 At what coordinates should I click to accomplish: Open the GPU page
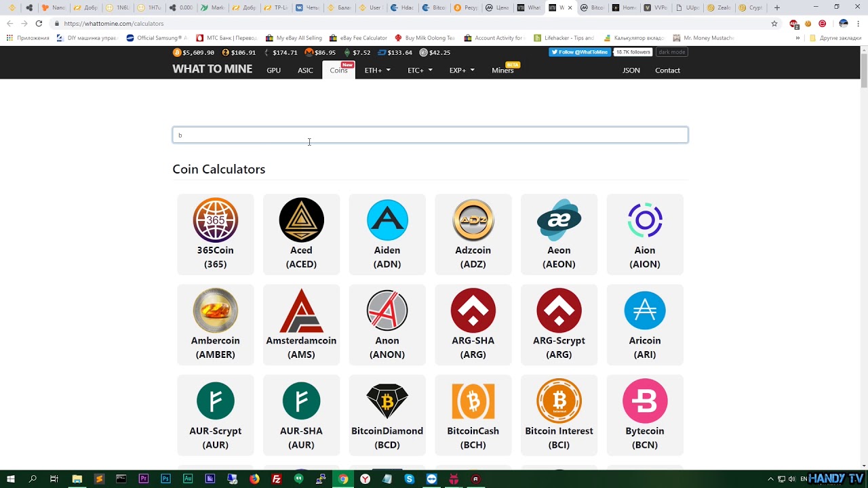273,70
